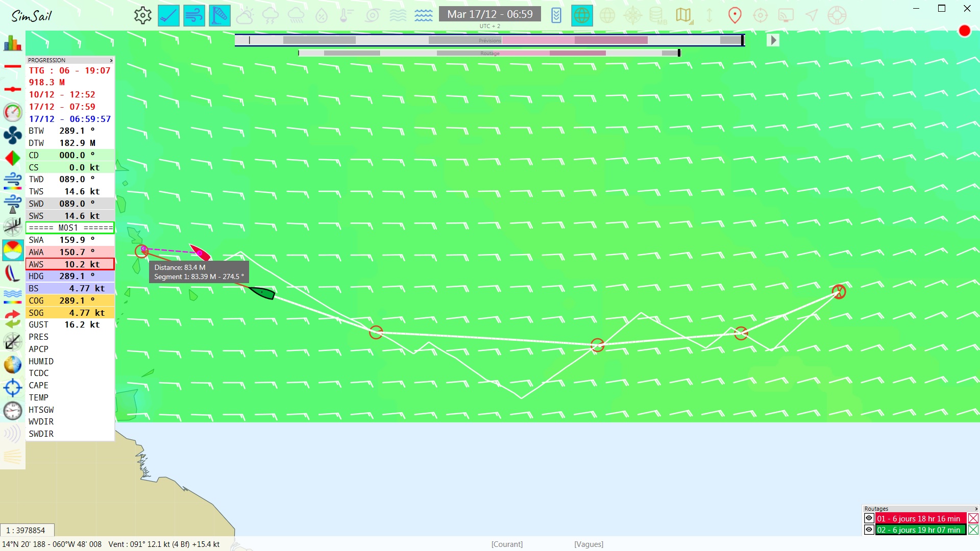
Task: Select the sail icon in the left sidebar
Action: click(x=12, y=273)
